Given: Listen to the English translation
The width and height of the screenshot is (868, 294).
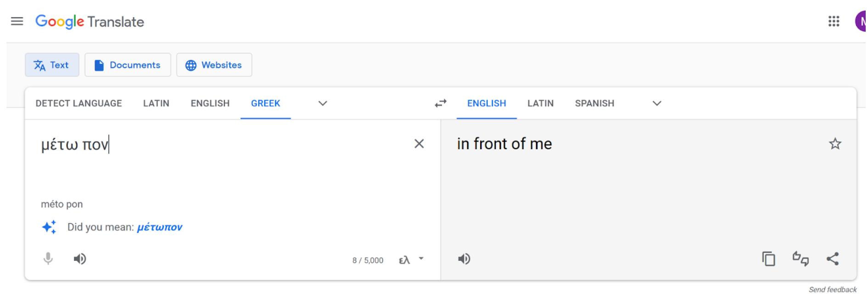Looking at the screenshot, I should point(464,259).
